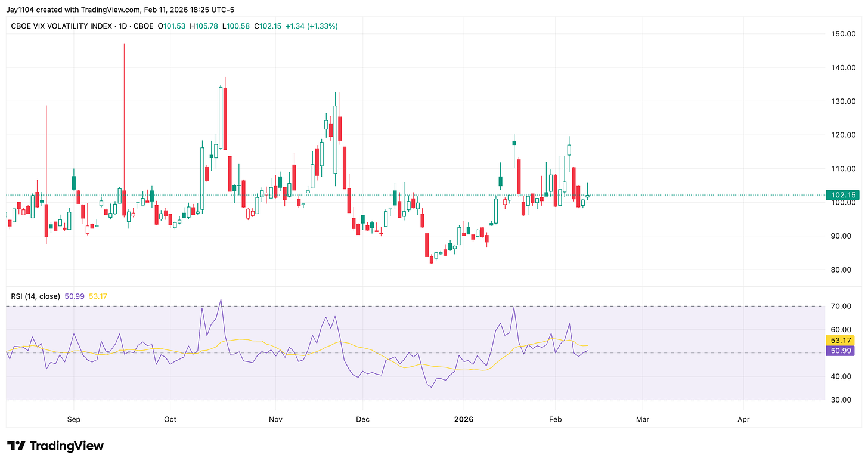This screenshot has width=868, height=464.
Task: Click the yellow 53.17 value in RSI legend
Action: 98,296
